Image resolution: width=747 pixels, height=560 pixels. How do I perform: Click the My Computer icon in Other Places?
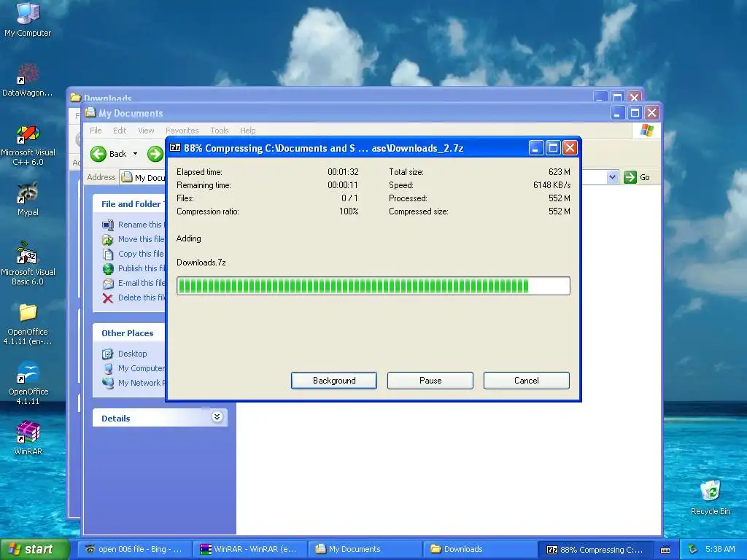click(x=108, y=368)
